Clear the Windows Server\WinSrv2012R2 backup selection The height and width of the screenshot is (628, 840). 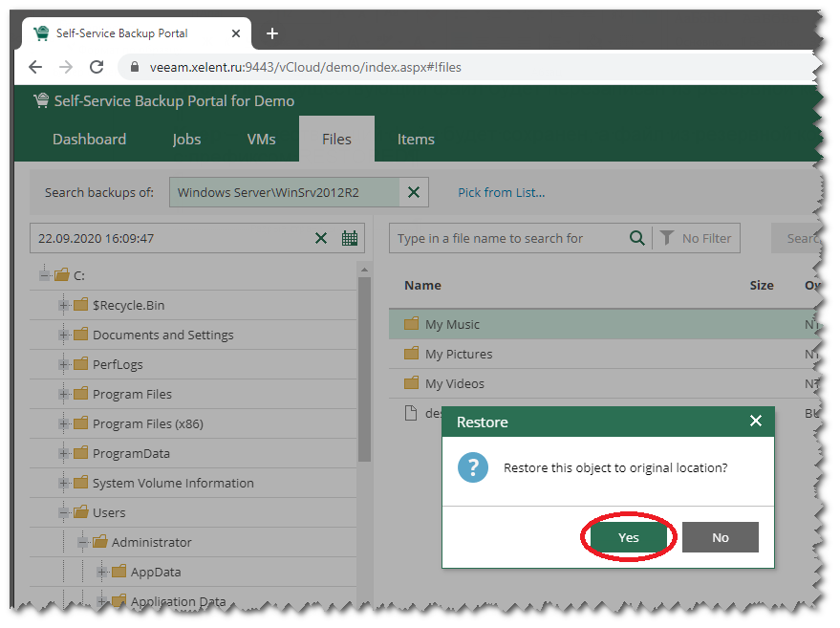point(414,192)
